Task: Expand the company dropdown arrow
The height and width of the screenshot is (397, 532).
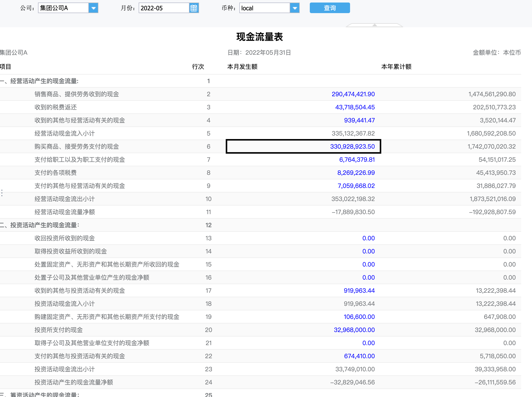Action: pyautogui.click(x=93, y=8)
